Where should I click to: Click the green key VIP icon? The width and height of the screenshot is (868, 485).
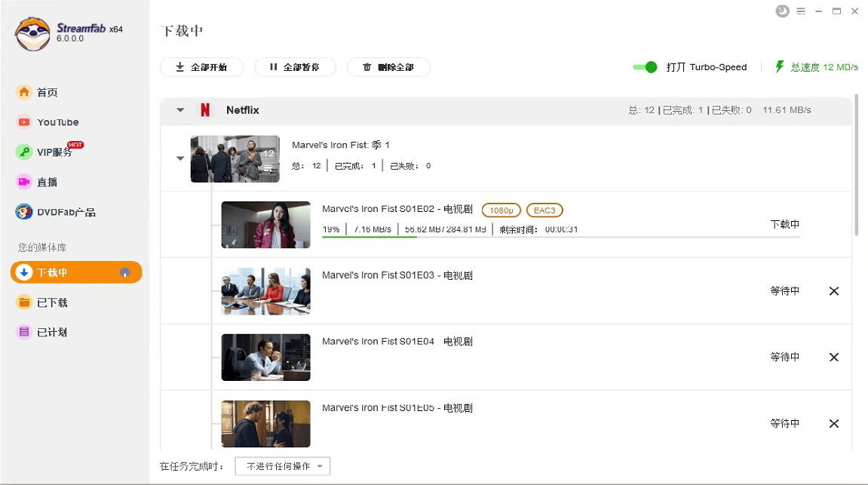(x=24, y=152)
